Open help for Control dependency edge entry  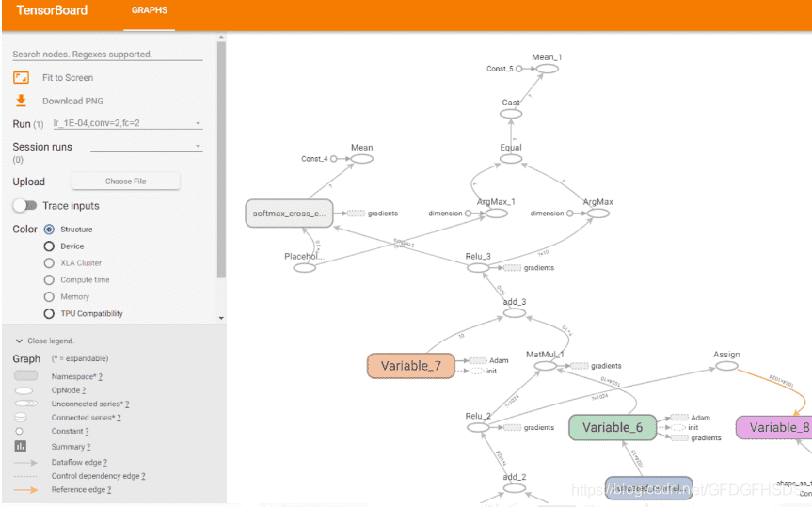click(143, 476)
